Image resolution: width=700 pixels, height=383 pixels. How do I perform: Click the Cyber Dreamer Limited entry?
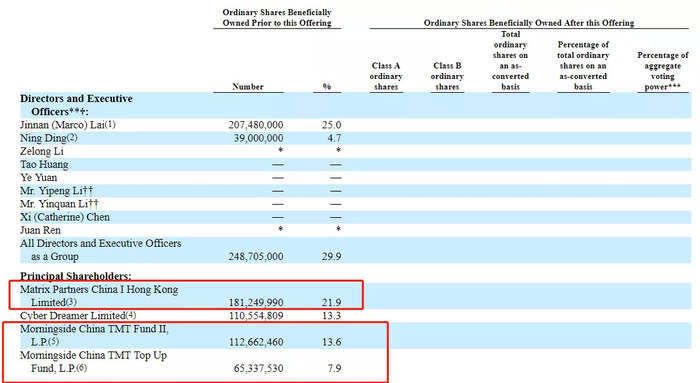(78, 316)
